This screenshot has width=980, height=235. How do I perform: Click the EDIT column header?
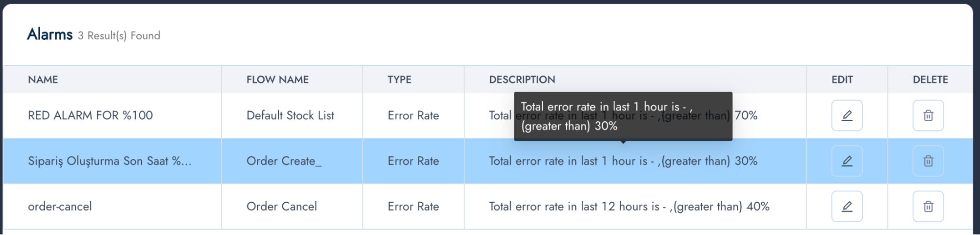click(842, 79)
